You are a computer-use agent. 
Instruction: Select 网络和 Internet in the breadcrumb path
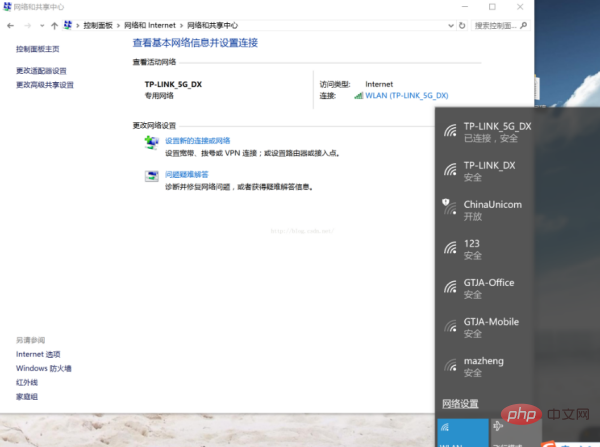[150, 25]
